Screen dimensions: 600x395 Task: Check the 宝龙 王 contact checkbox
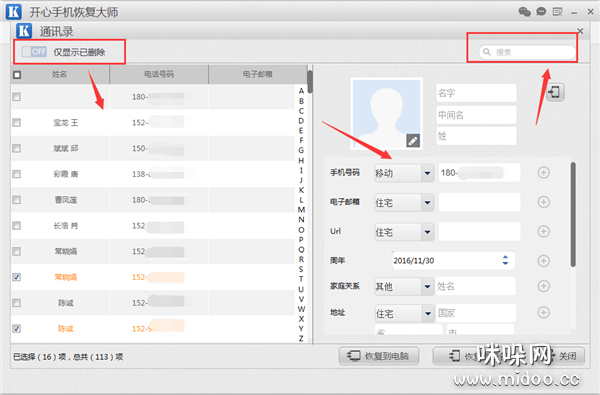[16, 122]
